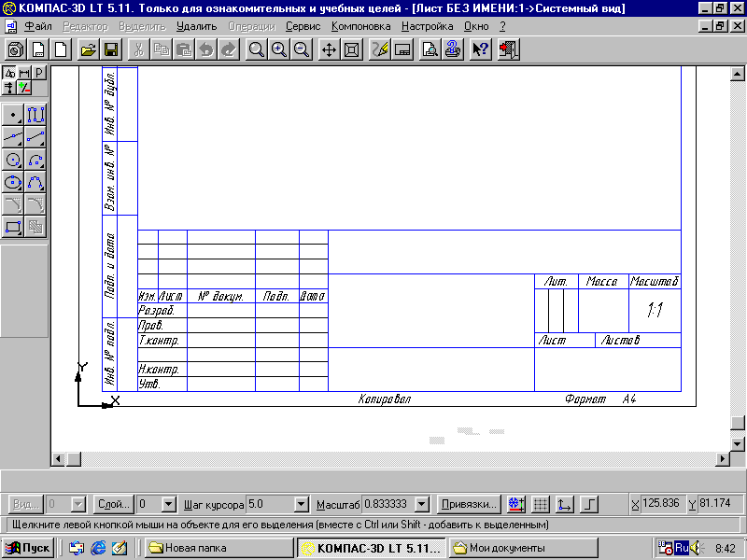Create a new drawing sheet
747x560 pixels.
pos(38,49)
